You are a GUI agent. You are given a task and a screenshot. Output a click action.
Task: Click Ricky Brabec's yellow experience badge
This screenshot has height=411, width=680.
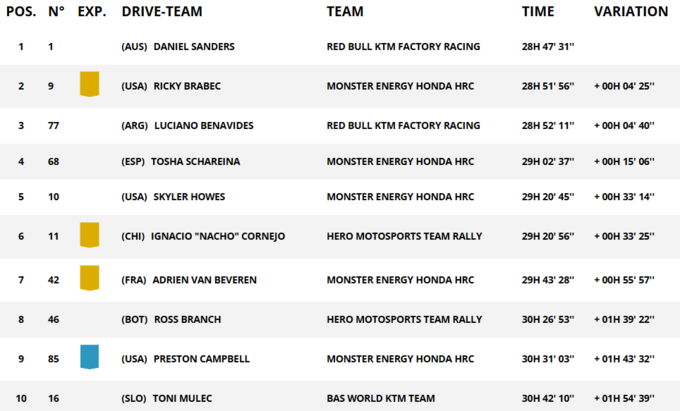tap(90, 85)
